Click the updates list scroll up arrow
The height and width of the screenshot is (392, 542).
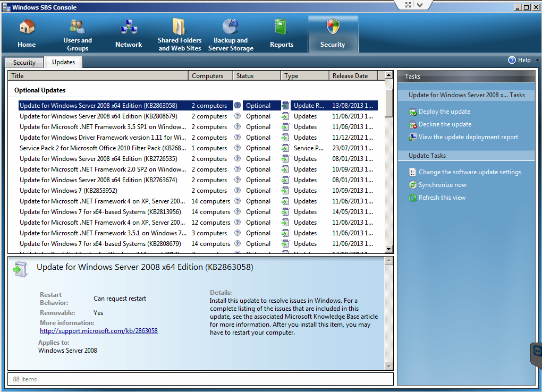(x=389, y=75)
